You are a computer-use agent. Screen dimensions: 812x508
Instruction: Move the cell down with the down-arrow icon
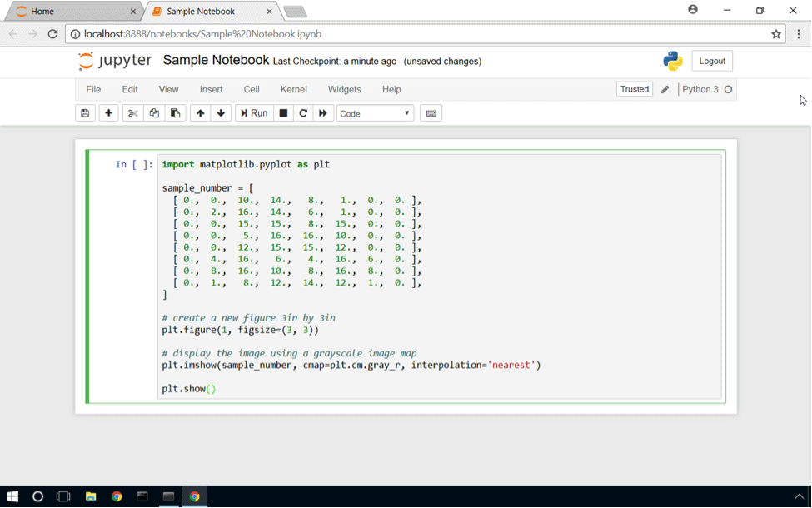coord(220,112)
